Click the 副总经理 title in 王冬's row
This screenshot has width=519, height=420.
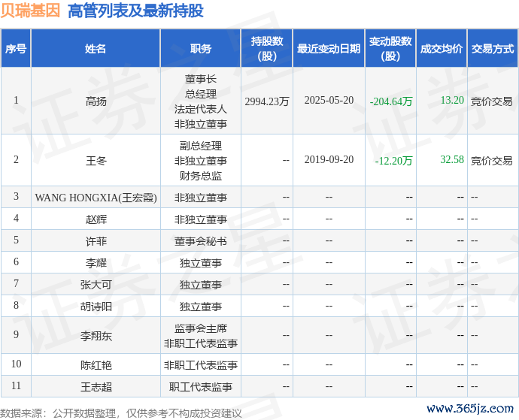coord(201,146)
